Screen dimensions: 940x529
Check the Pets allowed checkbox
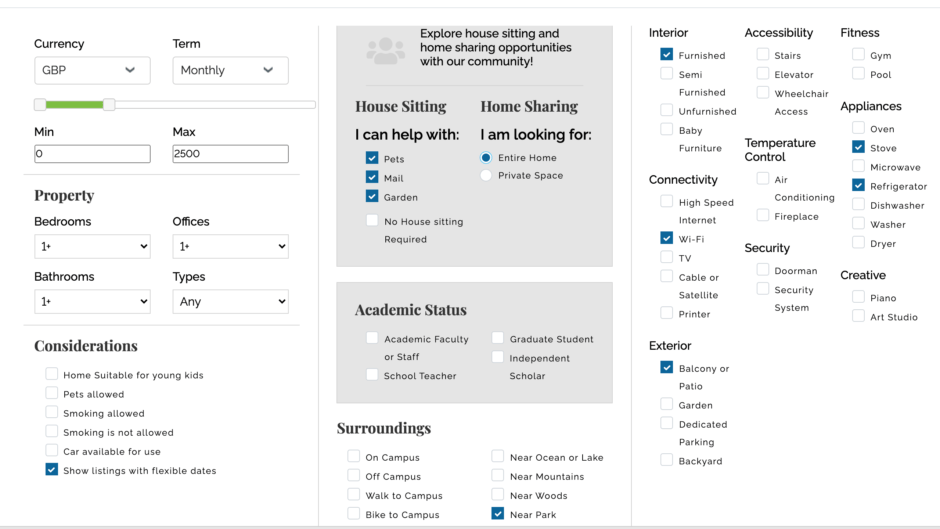point(52,393)
